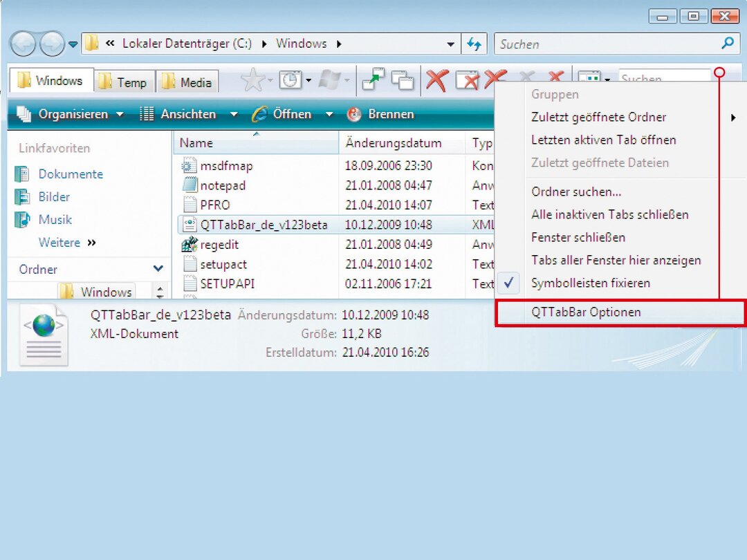Click the QTTabBar favorites star icon
747x560 pixels.
point(252,81)
